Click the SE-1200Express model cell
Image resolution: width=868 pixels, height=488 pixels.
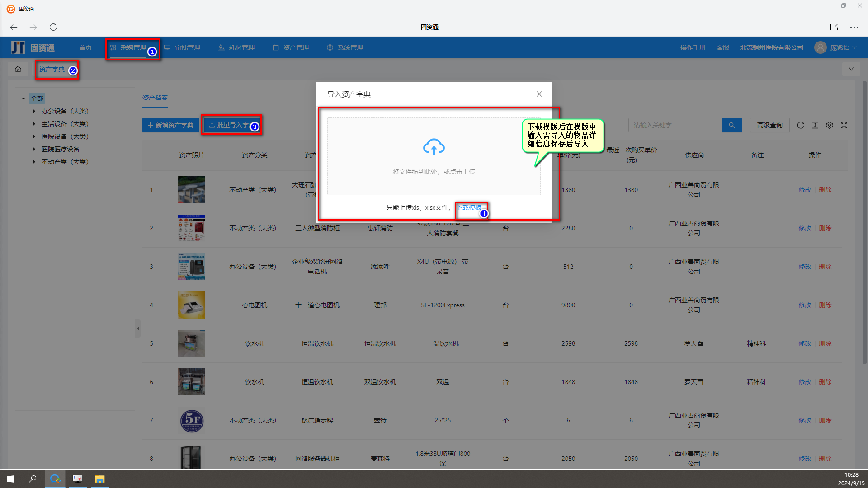coord(443,305)
